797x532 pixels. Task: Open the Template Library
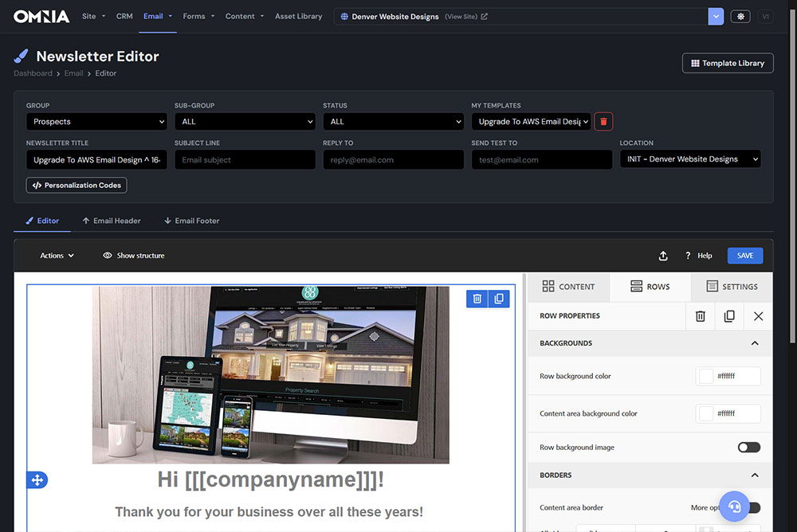pos(727,63)
